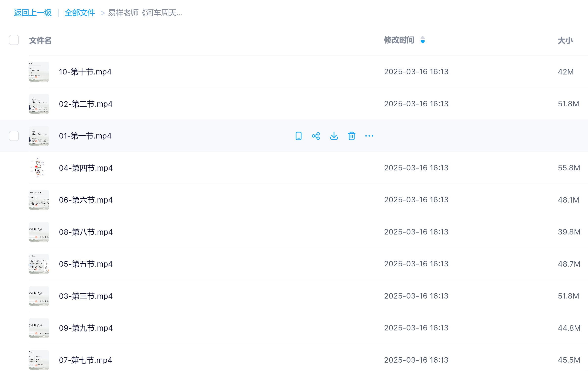588x371 pixels.
Task: Click the truncated 易祥老师 folder breadcrumb
Action: point(145,13)
